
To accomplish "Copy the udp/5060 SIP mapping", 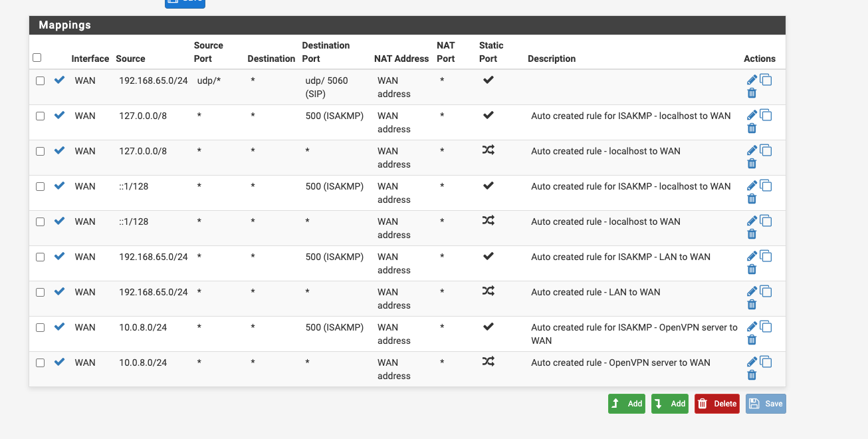I will click(766, 80).
